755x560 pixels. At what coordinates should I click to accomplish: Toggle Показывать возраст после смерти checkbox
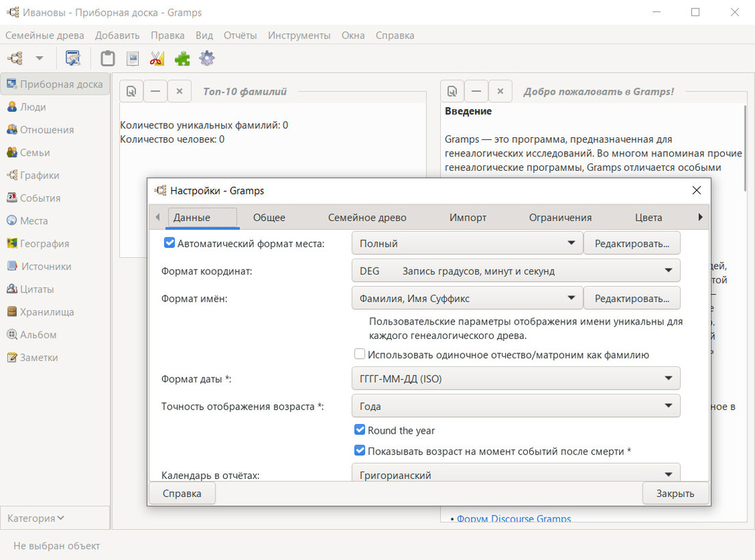359,451
